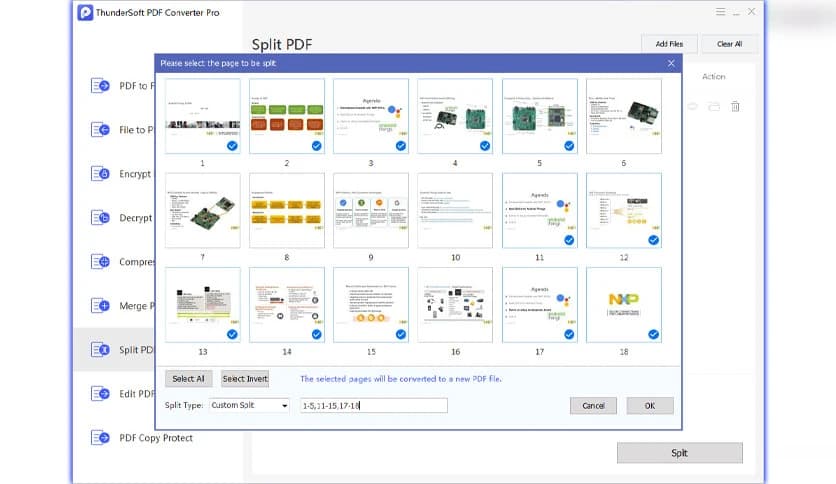Select the page 7 thumbnail
The width and height of the screenshot is (836, 484).
coord(203,211)
